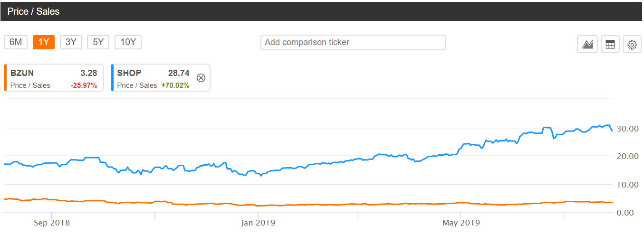The width and height of the screenshot is (644, 235).
Task: Click the 30.00 y-axis value
Action: click(627, 129)
